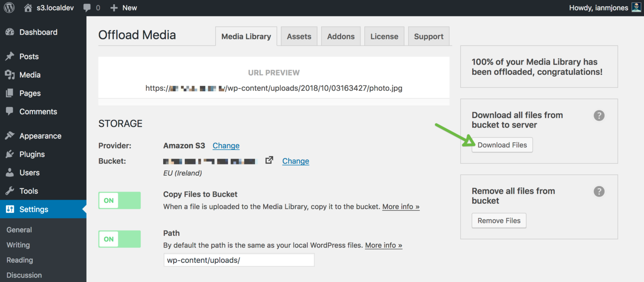
Task: Click the Media icon in sidebar
Action: tap(10, 75)
